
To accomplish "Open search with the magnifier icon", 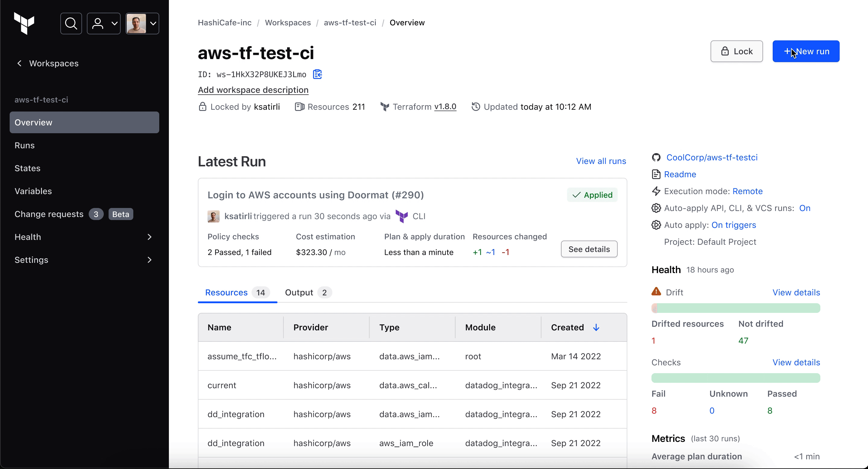I will pos(71,24).
